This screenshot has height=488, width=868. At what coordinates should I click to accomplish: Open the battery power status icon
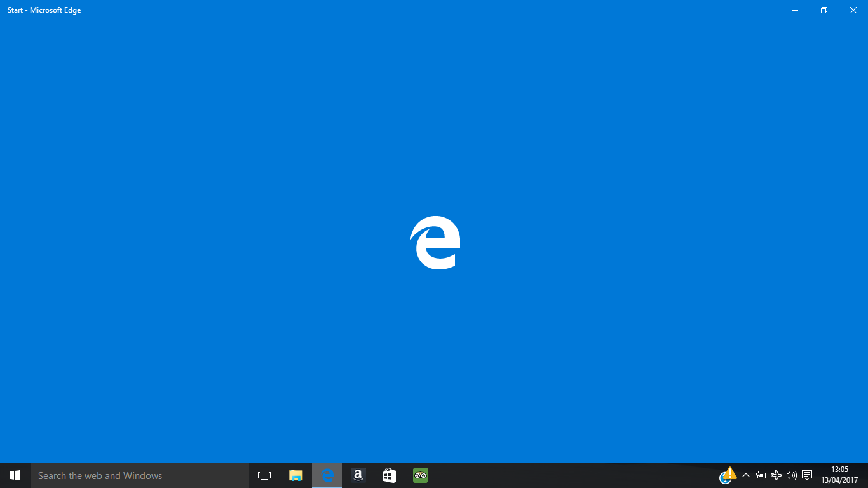[761, 475]
